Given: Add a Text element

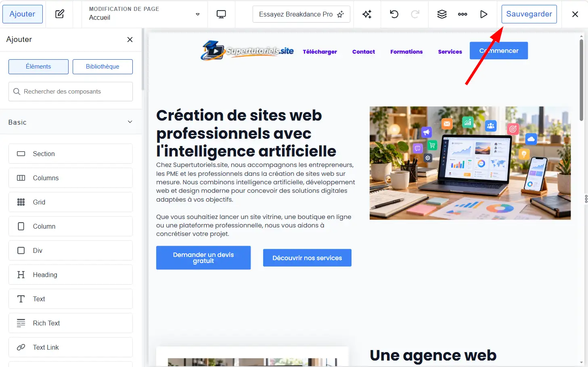Looking at the screenshot, I should [x=71, y=299].
